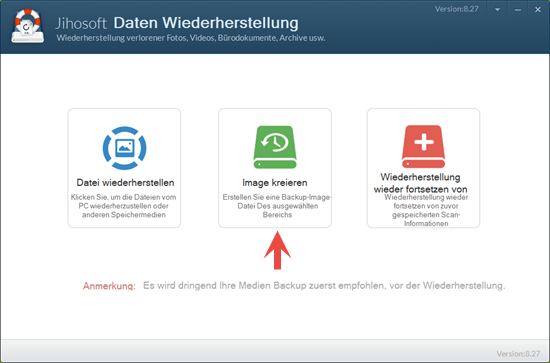Click the Klicken Sie, um die Dateien description
The height and width of the screenshot is (363, 550).
[123, 206]
